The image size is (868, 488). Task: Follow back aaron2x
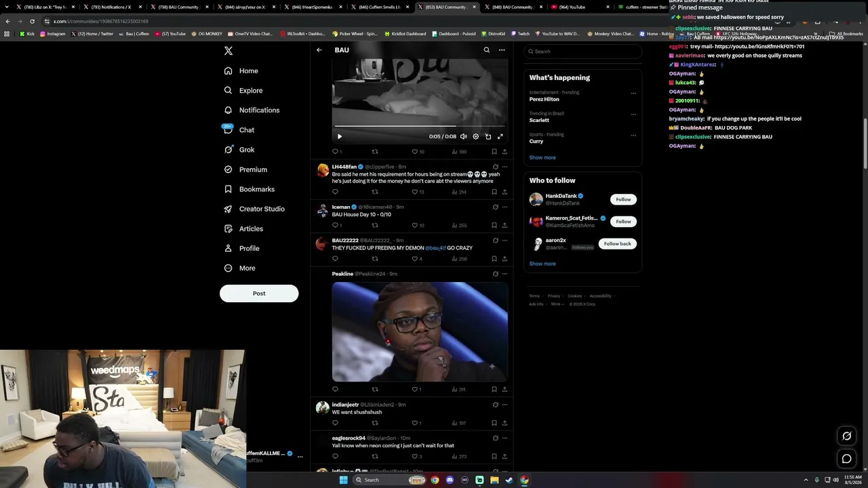pos(617,243)
